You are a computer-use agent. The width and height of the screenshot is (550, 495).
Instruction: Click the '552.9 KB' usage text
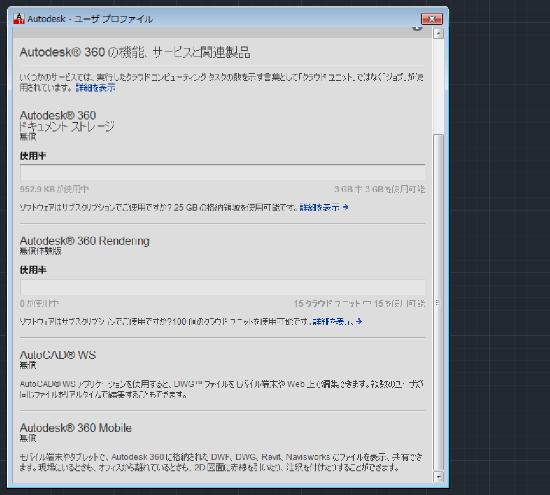(x=54, y=189)
